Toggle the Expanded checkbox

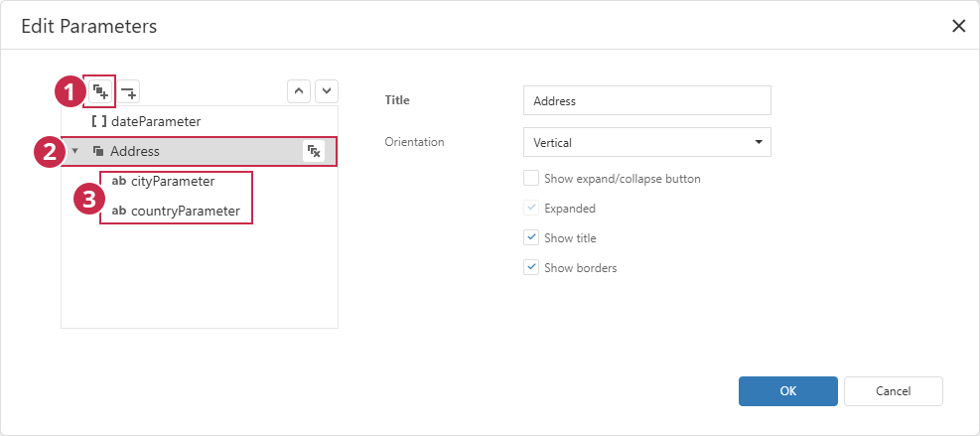[531, 209]
